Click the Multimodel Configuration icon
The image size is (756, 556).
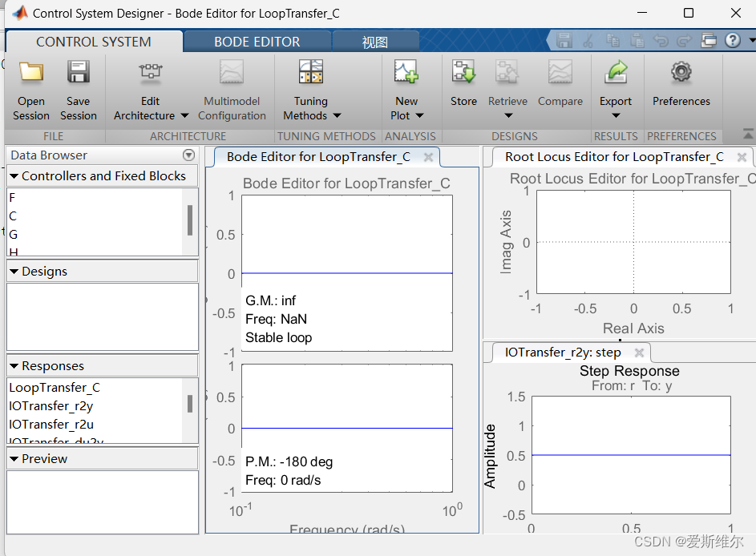pyautogui.click(x=232, y=72)
